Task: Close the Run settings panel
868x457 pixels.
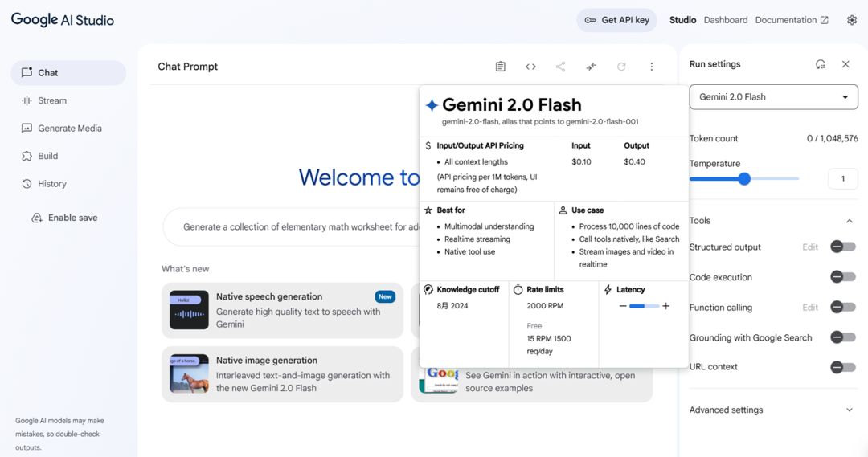Action: (x=845, y=64)
